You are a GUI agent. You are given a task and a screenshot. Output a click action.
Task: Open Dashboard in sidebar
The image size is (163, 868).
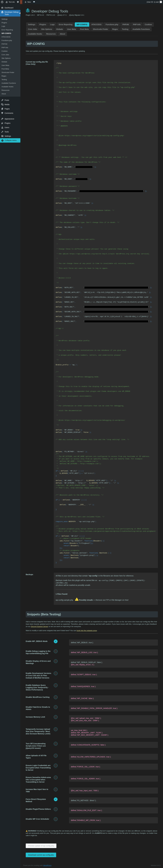coord(10,8)
